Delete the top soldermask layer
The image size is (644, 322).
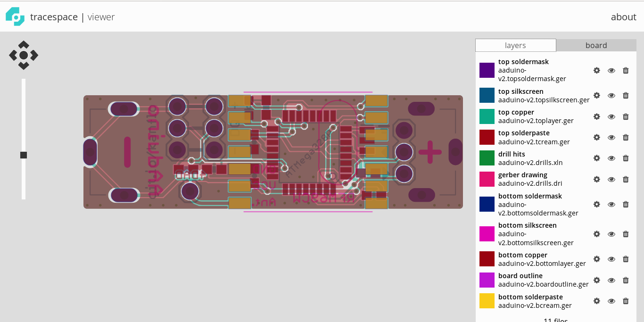[626, 70]
